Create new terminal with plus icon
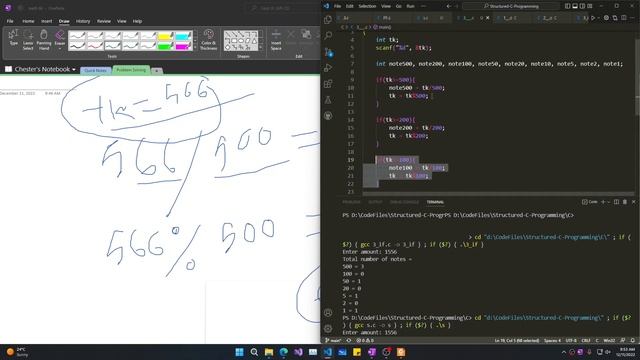 point(603,202)
